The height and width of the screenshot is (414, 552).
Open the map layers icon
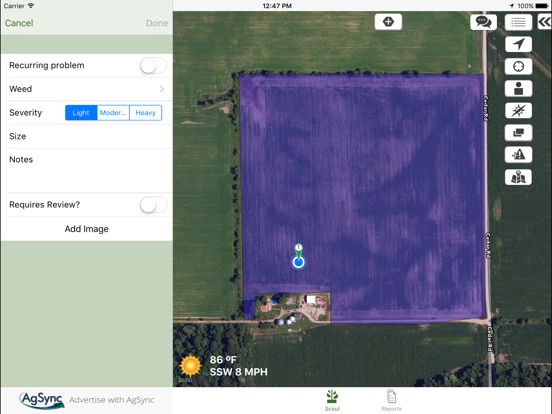point(518,133)
